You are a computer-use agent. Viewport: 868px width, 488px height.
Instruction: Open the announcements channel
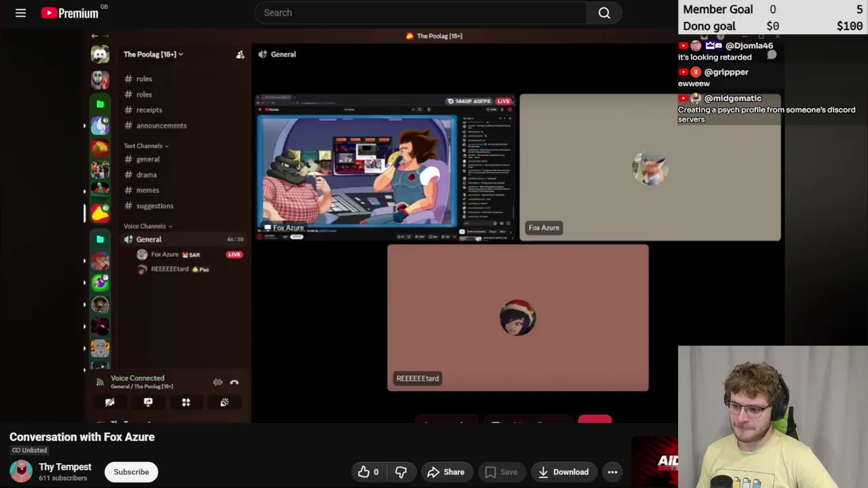(x=161, y=125)
